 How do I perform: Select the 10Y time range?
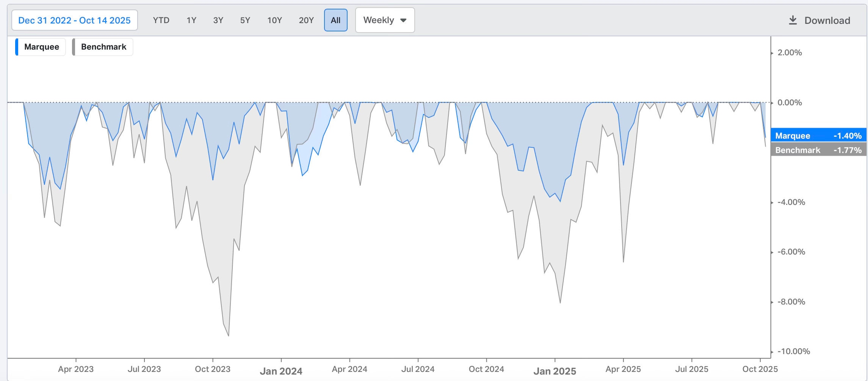click(275, 20)
